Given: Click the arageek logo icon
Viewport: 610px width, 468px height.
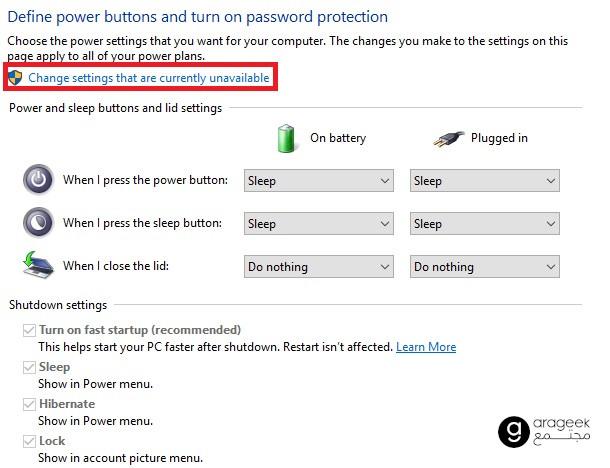Looking at the screenshot, I should tap(513, 431).
